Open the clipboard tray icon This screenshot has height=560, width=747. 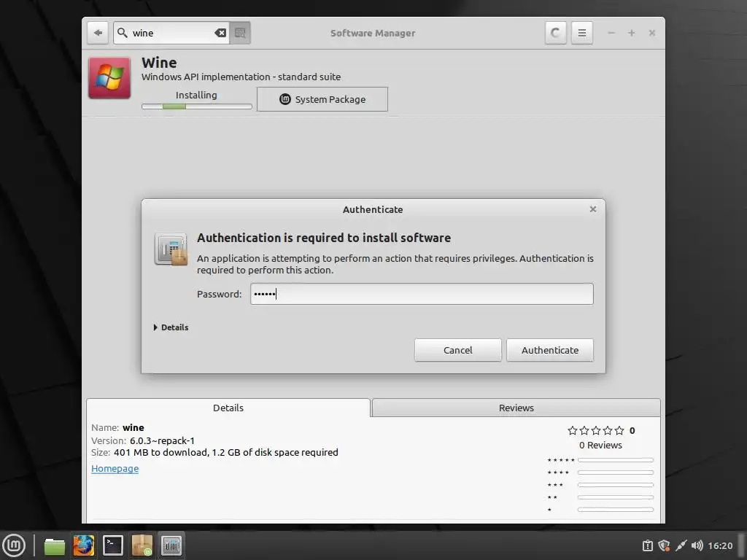[648, 545]
